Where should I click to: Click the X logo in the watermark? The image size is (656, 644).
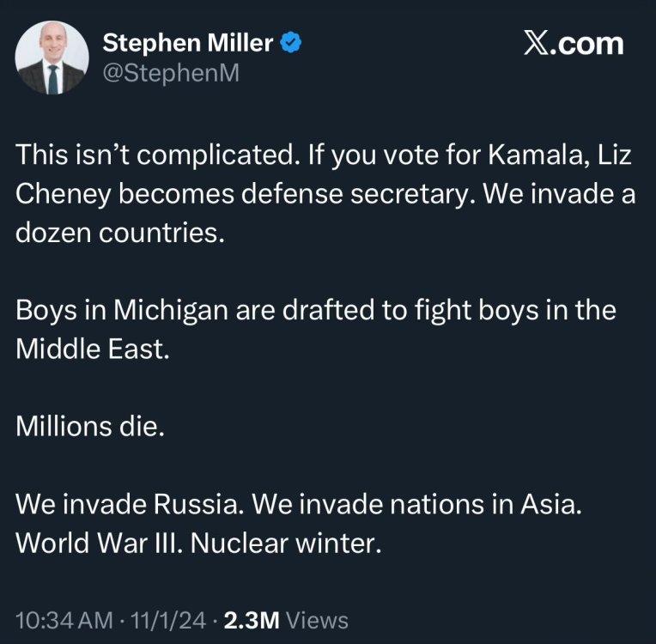(x=538, y=44)
